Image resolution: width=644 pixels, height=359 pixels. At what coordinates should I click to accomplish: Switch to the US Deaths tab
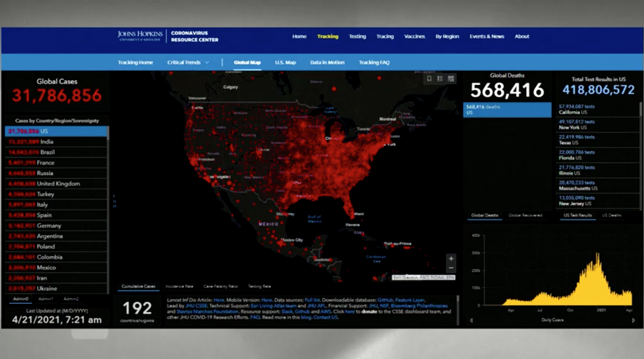pyautogui.click(x=611, y=215)
